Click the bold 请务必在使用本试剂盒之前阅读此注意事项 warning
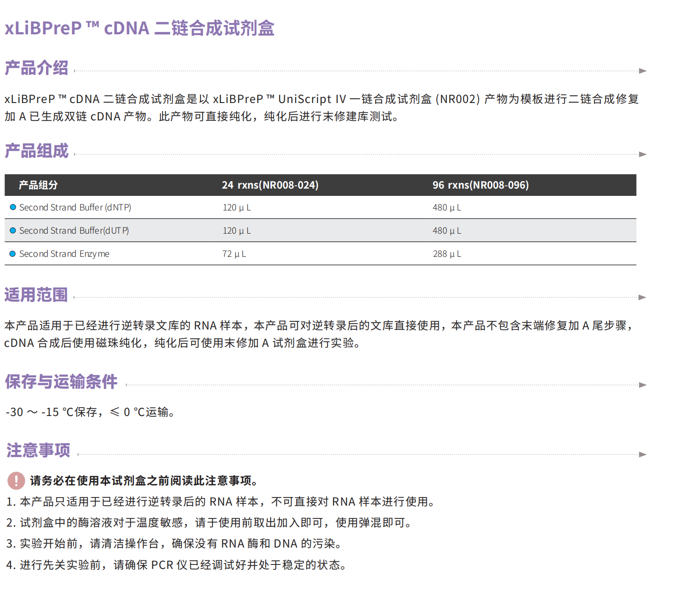The width and height of the screenshot is (700, 589). [x=144, y=481]
